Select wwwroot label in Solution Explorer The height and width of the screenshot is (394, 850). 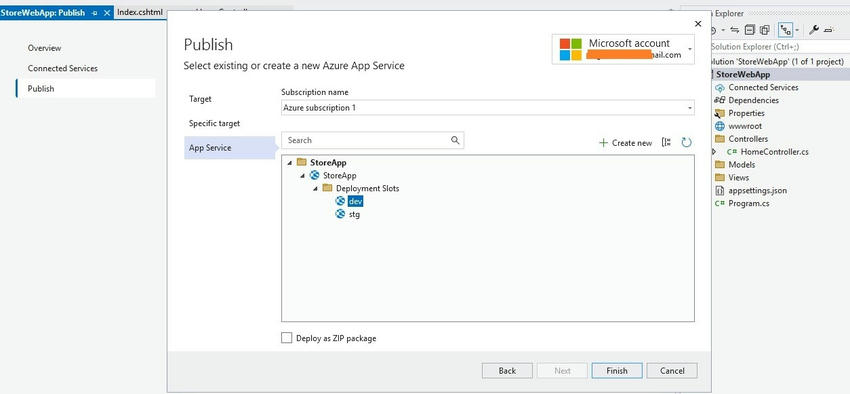pos(745,126)
